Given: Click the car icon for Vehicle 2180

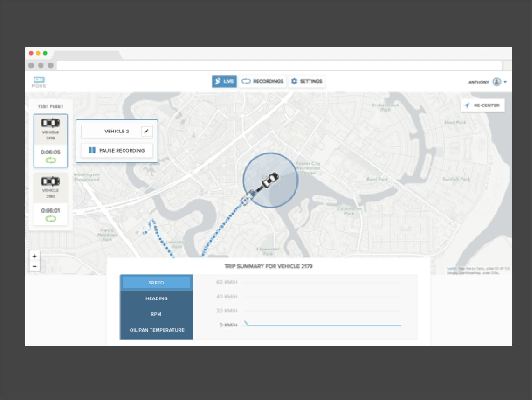Looking at the screenshot, I should click(x=50, y=181).
